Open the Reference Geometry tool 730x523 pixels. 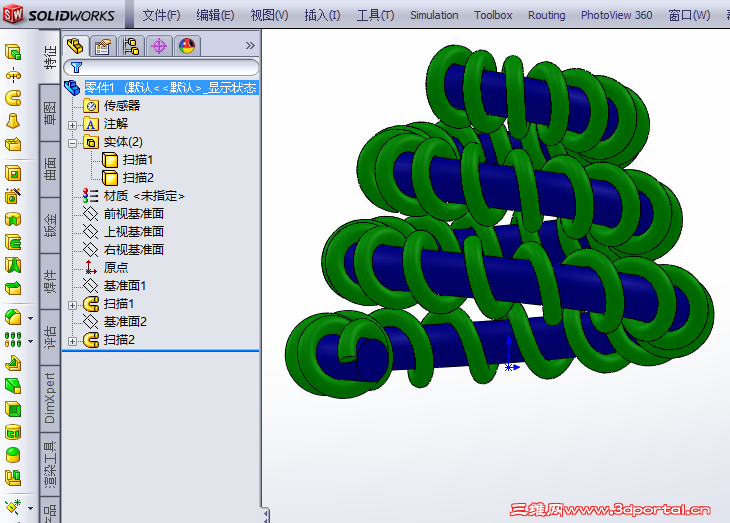coord(13,507)
